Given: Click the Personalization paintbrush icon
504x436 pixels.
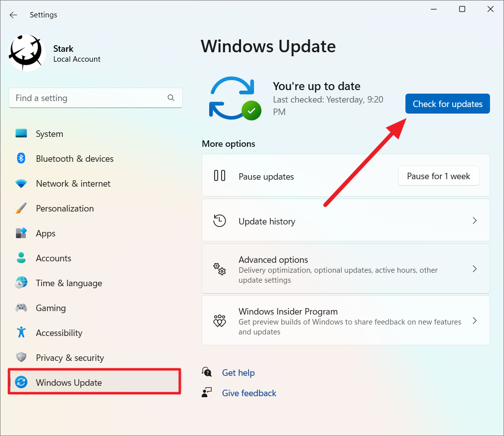Looking at the screenshot, I should pyautogui.click(x=21, y=208).
